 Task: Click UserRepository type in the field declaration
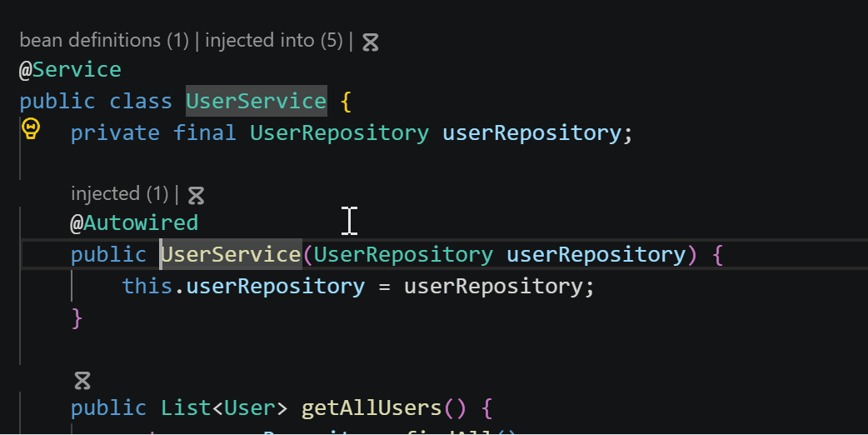tap(339, 132)
